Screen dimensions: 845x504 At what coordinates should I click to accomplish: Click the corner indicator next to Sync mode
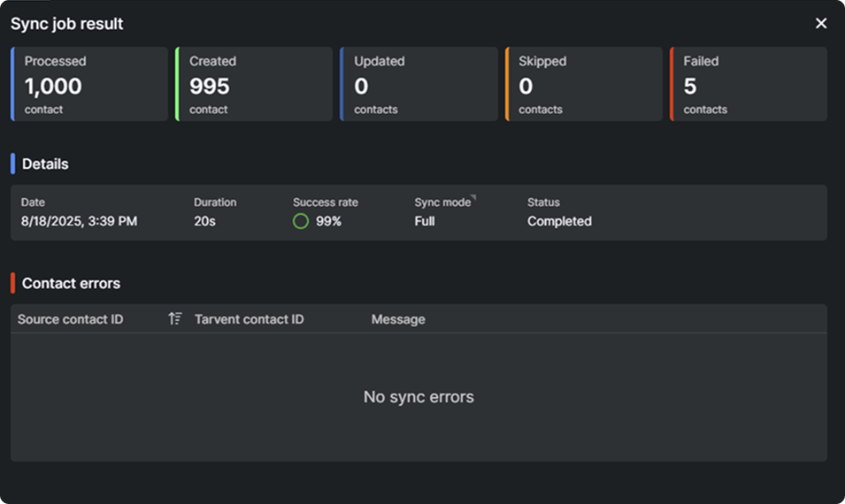tap(473, 199)
